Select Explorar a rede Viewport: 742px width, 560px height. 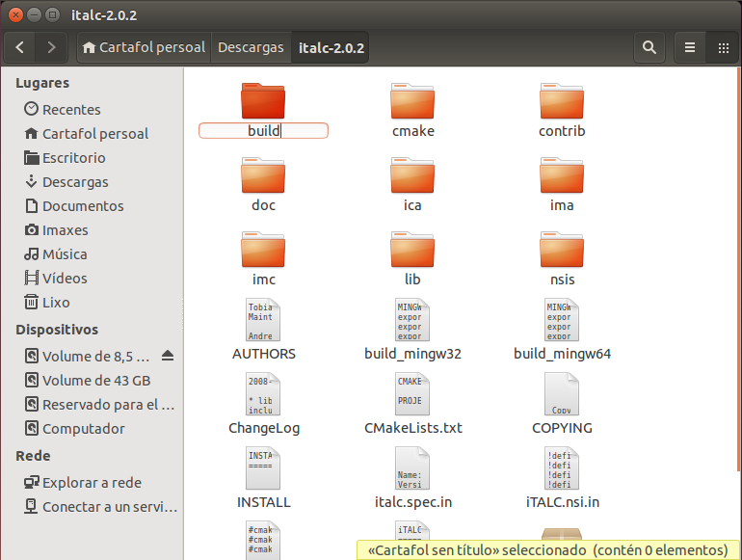pos(92,482)
